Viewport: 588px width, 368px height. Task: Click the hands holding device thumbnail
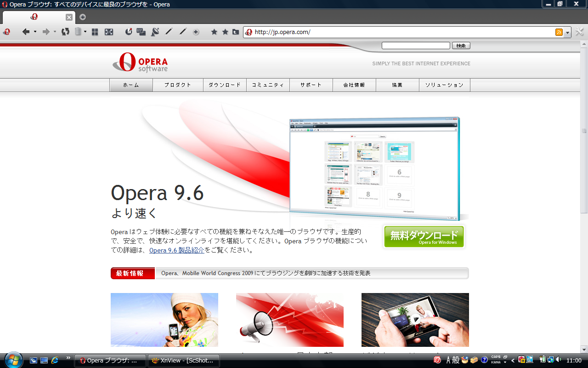[x=415, y=320]
